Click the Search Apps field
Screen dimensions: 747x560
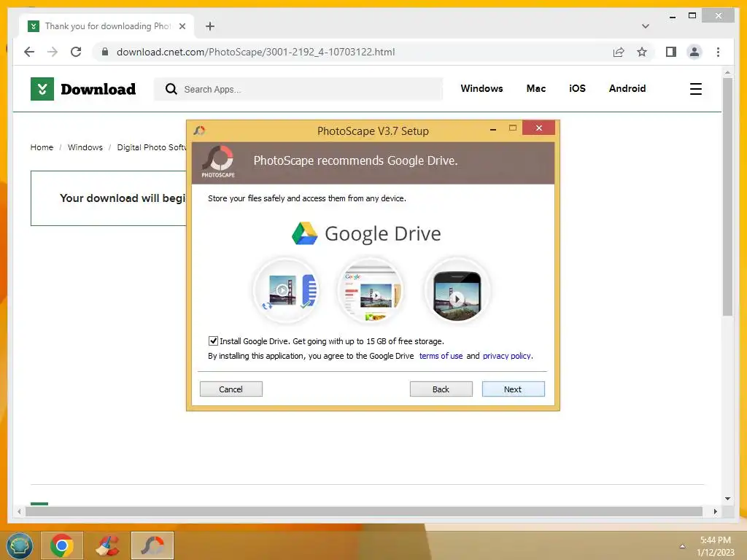coord(298,89)
